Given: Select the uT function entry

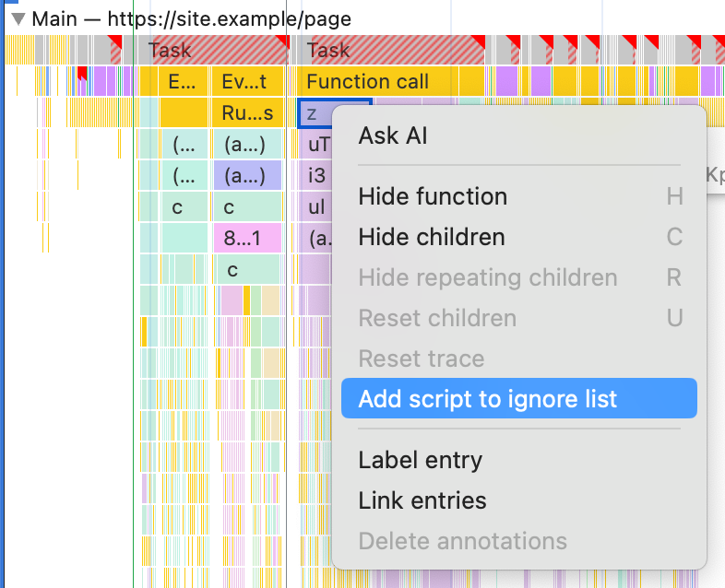Looking at the screenshot, I should point(315,145).
